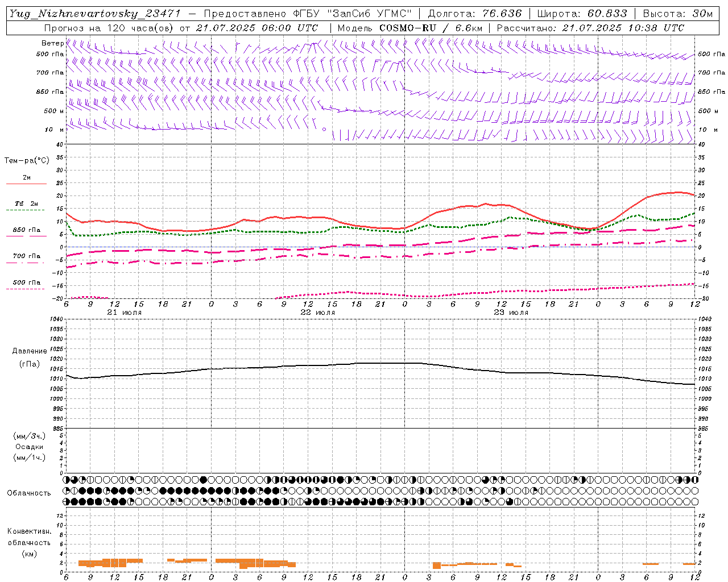Select the Прогноз на 120 часа(ов) text
The height and width of the screenshot is (582, 728).
pyautogui.click(x=109, y=28)
